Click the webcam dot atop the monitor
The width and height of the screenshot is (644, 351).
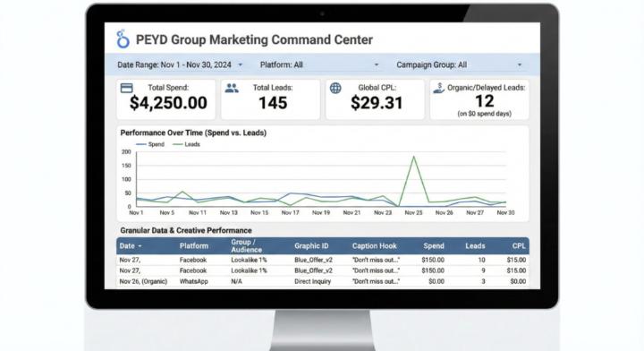322,14
